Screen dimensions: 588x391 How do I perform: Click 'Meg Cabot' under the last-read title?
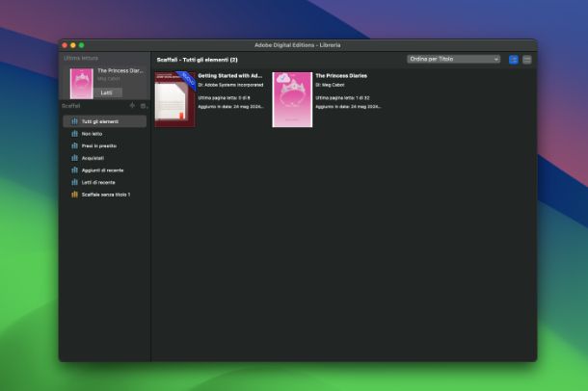(109, 79)
